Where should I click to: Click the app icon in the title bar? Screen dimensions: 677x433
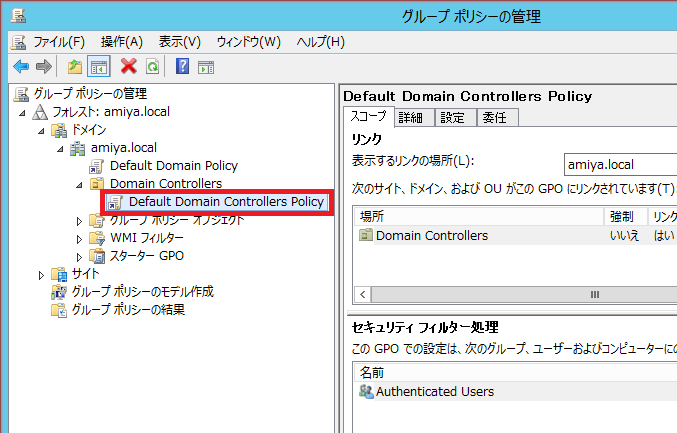click(x=18, y=16)
